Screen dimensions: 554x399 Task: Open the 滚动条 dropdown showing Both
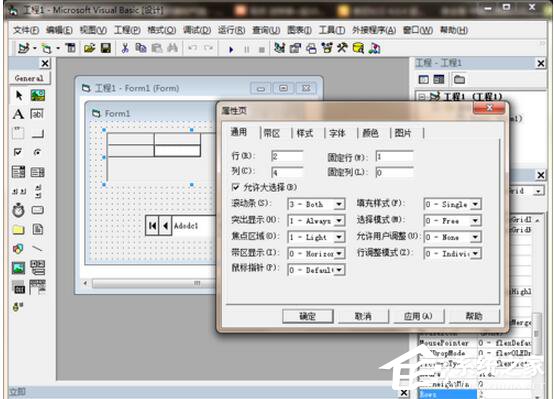click(338, 204)
